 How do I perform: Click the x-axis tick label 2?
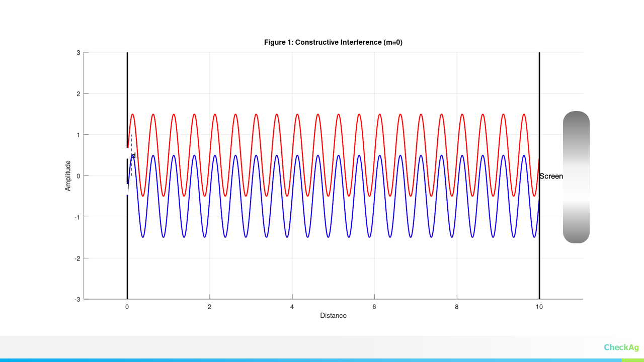210,306
